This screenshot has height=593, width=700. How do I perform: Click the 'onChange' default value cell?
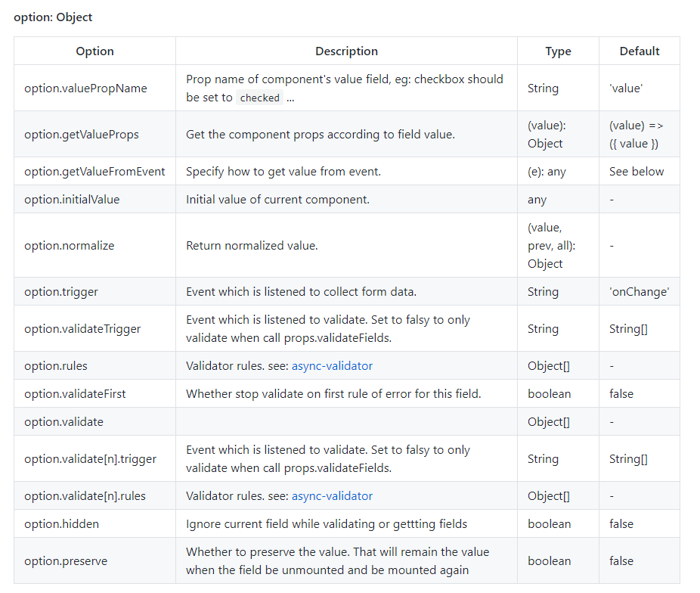point(638,291)
